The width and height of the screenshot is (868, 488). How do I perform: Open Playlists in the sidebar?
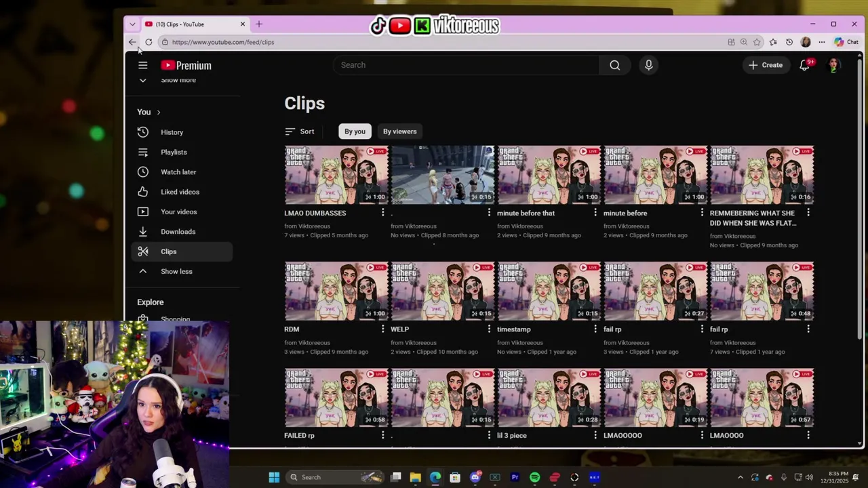point(182,152)
